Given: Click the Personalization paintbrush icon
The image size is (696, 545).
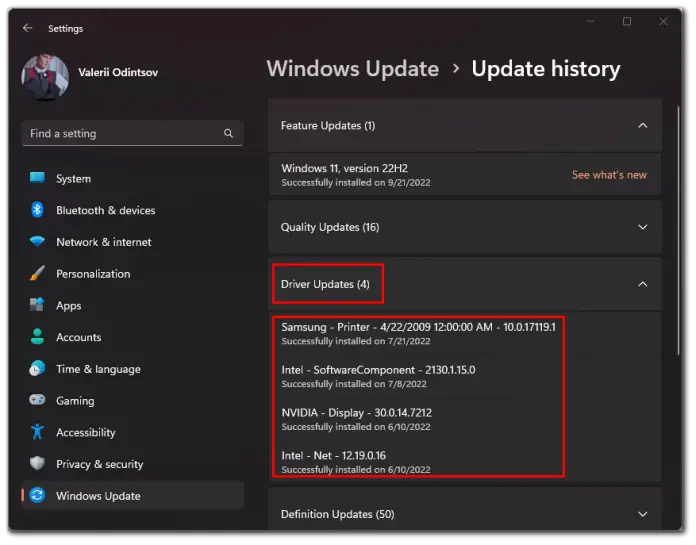Looking at the screenshot, I should pos(37,273).
